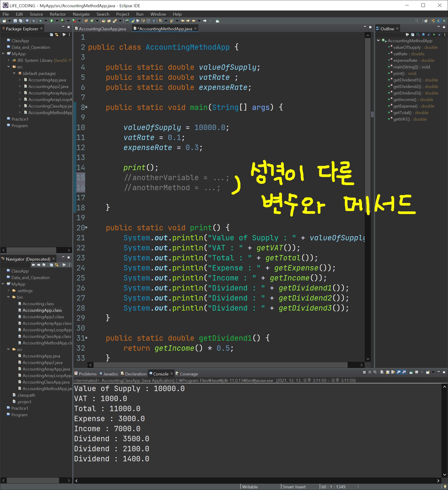The width and height of the screenshot is (448, 490).
Task: Expand JRE System Library node
Action: tap(8, 60)
